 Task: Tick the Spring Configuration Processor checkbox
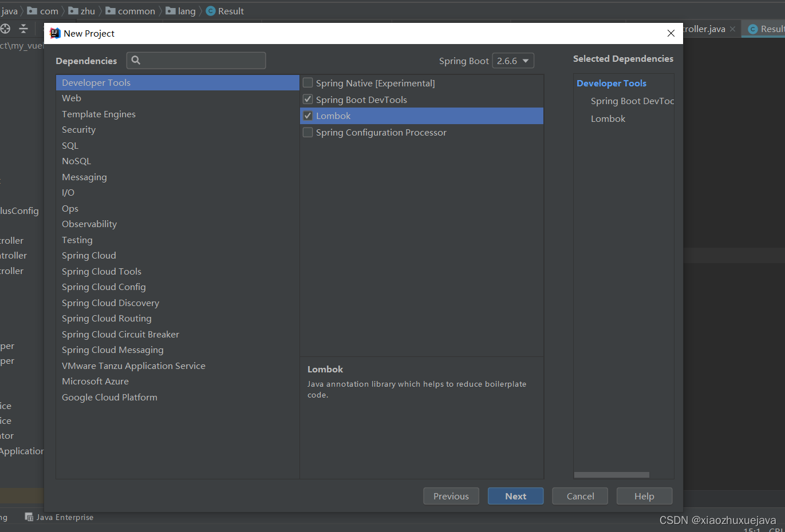(308, 132)
